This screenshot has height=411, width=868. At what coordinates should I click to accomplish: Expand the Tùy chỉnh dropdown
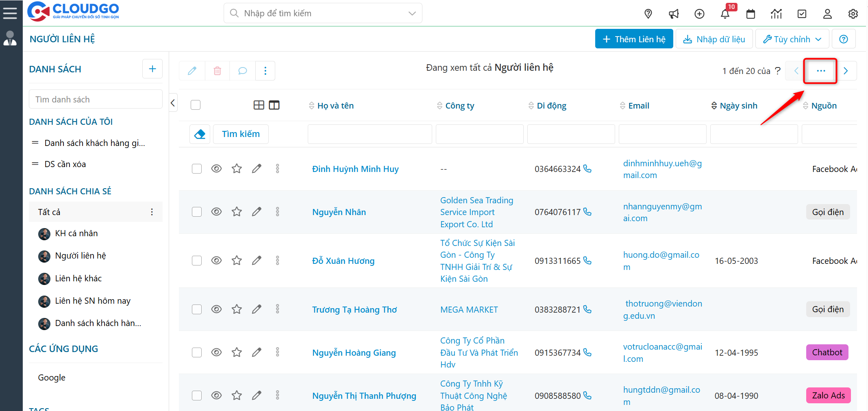pyautogui.click(x=792, y=39)
